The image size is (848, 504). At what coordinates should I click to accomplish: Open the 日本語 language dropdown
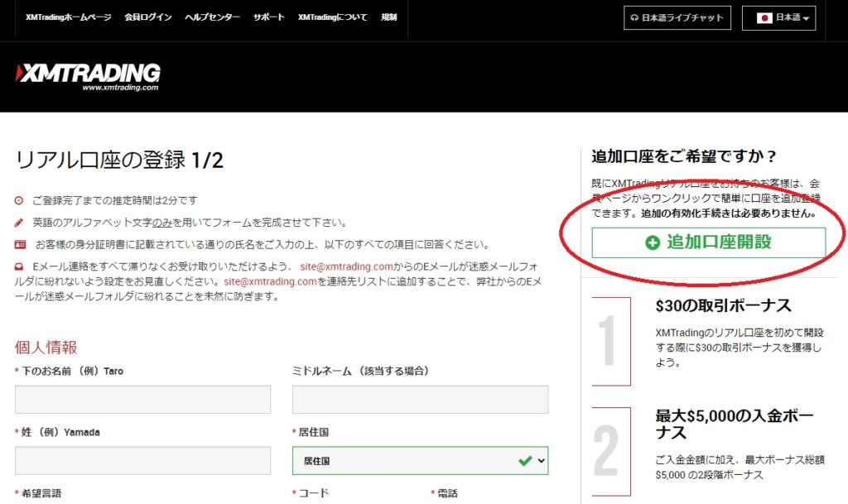click(778, 17)
